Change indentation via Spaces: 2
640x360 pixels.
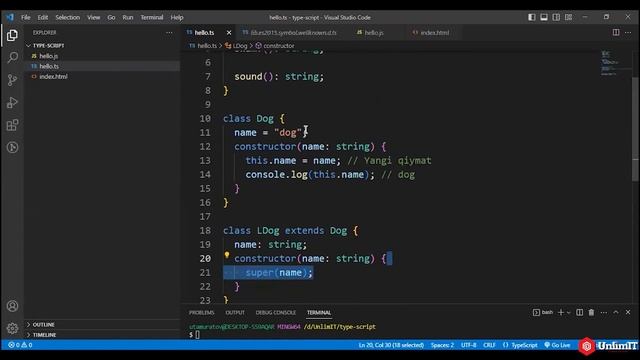[x=442, y=345]
